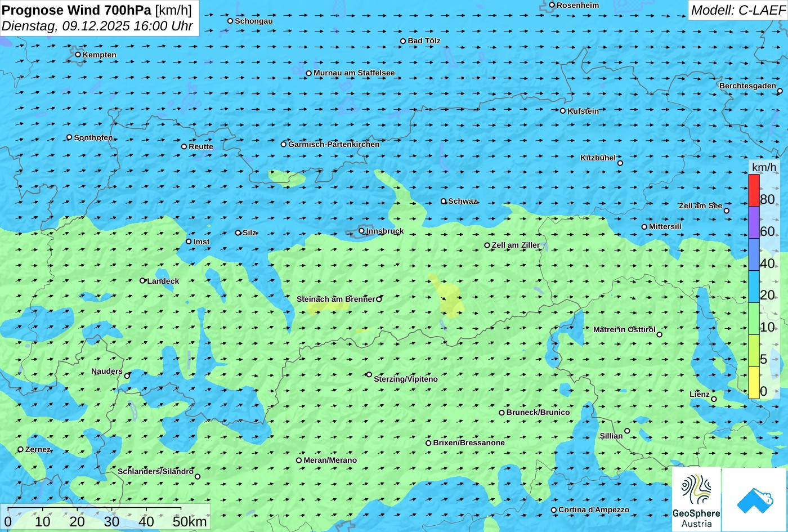Click the Silz label
Viewport: 788px width, 532px height.
249,233
